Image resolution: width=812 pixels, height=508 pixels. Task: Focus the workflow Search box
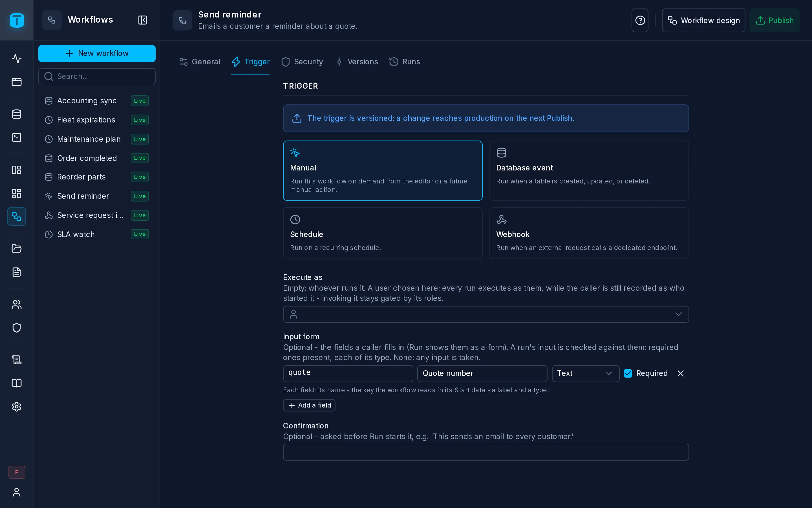pyautogui.click(x=97, y=76)
